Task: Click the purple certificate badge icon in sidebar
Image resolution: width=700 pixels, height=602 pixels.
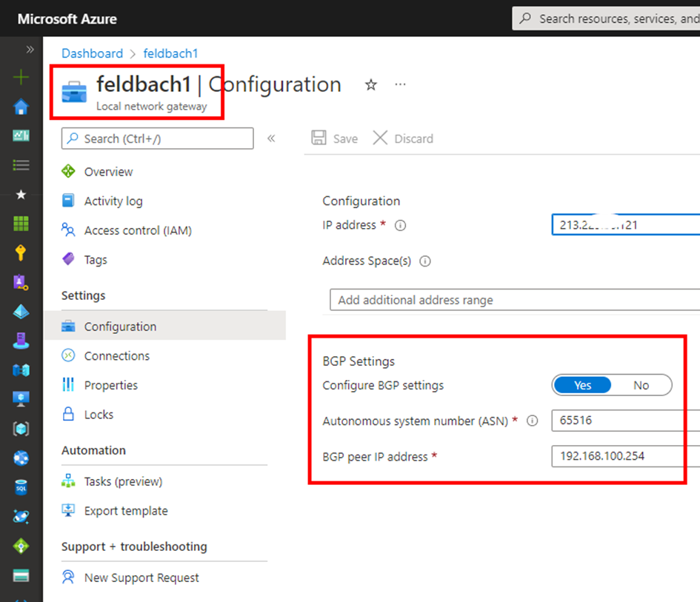Action: (x=21, y=282)
